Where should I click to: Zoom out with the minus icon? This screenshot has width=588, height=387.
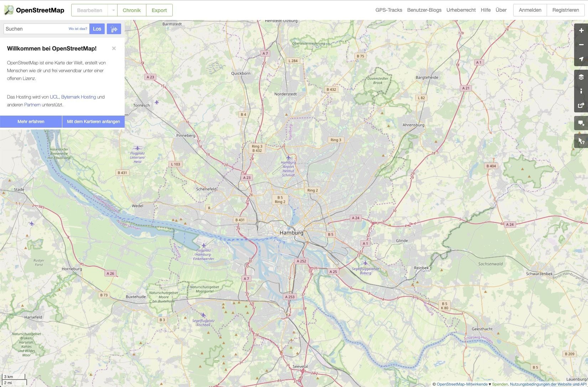coord(581,45)
